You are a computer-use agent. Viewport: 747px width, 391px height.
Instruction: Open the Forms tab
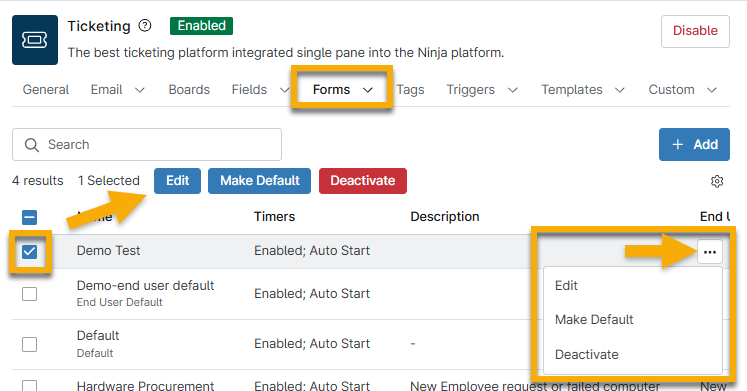[332, 90]
